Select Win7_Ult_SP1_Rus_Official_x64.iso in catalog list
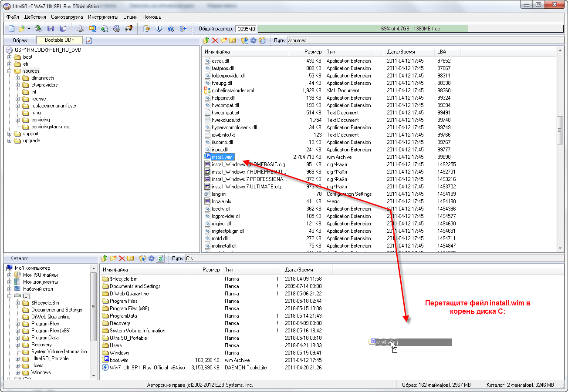Viewport: 568px width, 392px height. [147, 368]
